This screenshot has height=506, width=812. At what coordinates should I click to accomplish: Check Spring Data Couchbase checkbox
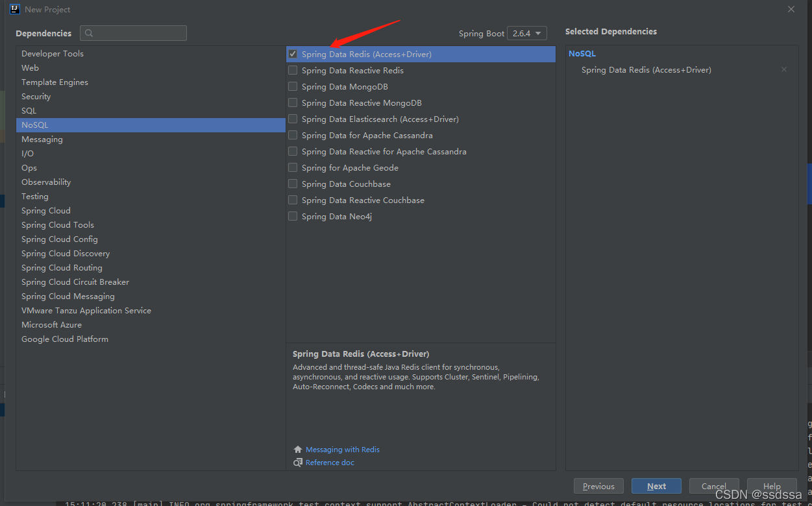pos(293,184)
